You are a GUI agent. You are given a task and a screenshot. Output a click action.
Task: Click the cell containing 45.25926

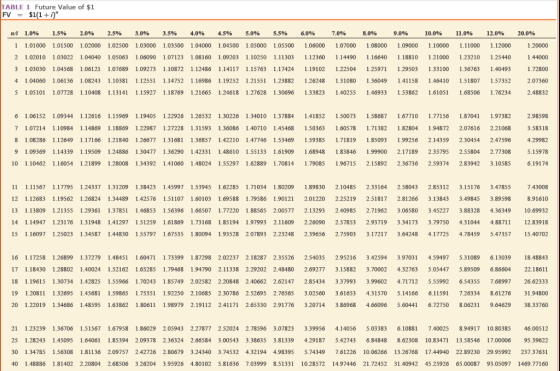click(x=437, y=364)
